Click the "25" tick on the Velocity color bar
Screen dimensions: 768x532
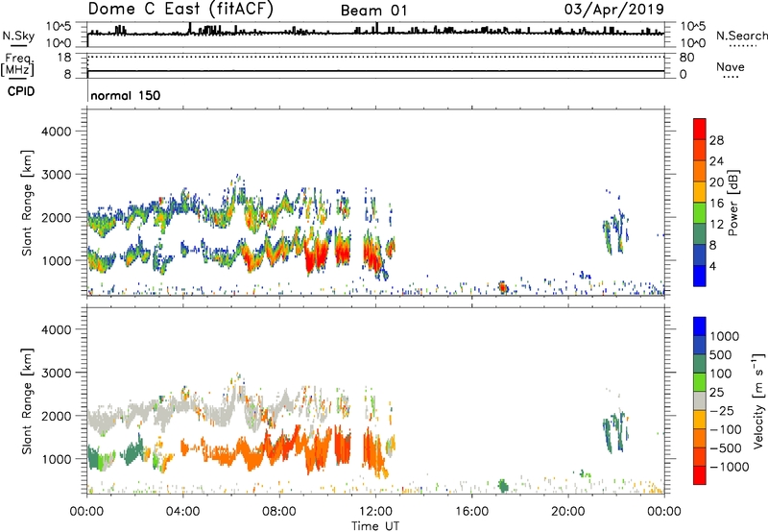click(x=716, y=393)
